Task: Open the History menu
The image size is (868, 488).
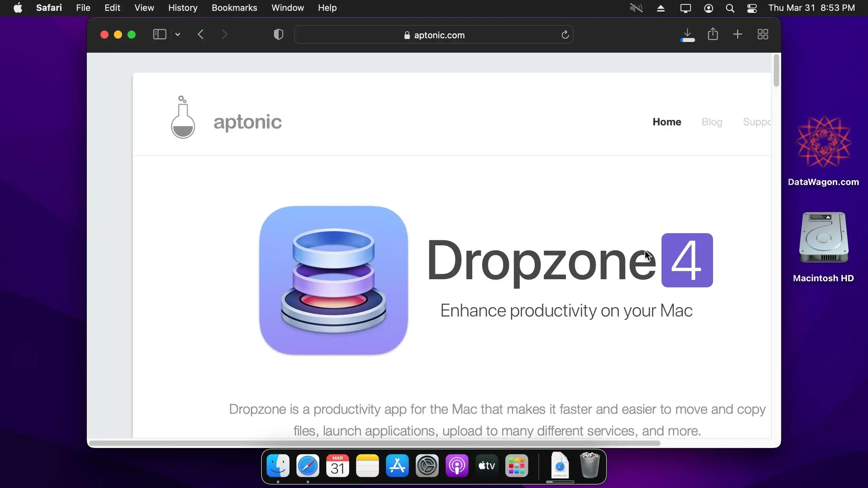Action: click(x=183, y=8)
